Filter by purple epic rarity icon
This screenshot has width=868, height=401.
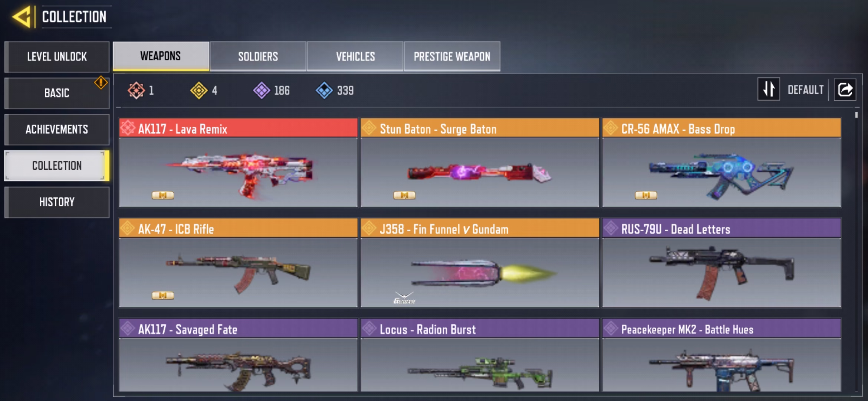tap(262, 90)
